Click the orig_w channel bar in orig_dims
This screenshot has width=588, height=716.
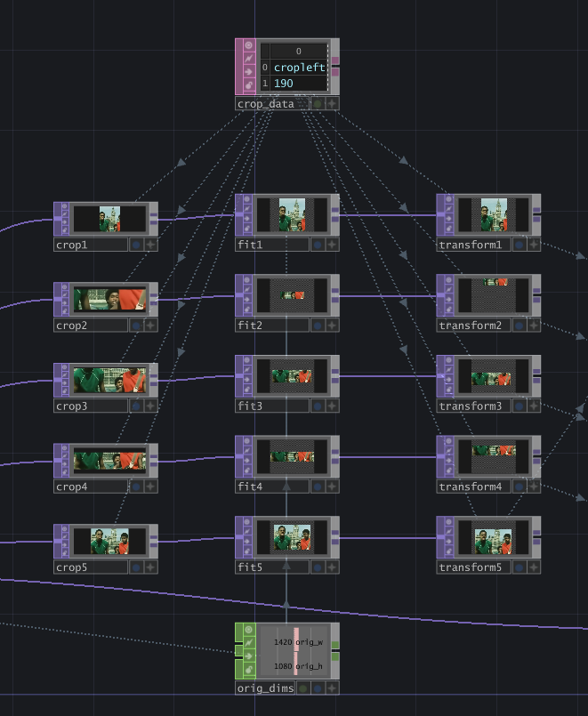pyautogui.click(x=297, y=640)
